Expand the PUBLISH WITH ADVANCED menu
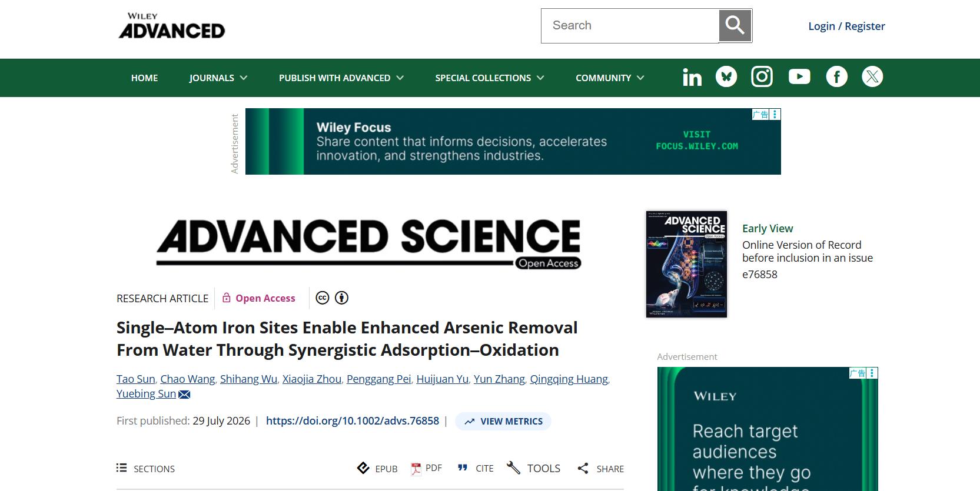 [341, 78]
